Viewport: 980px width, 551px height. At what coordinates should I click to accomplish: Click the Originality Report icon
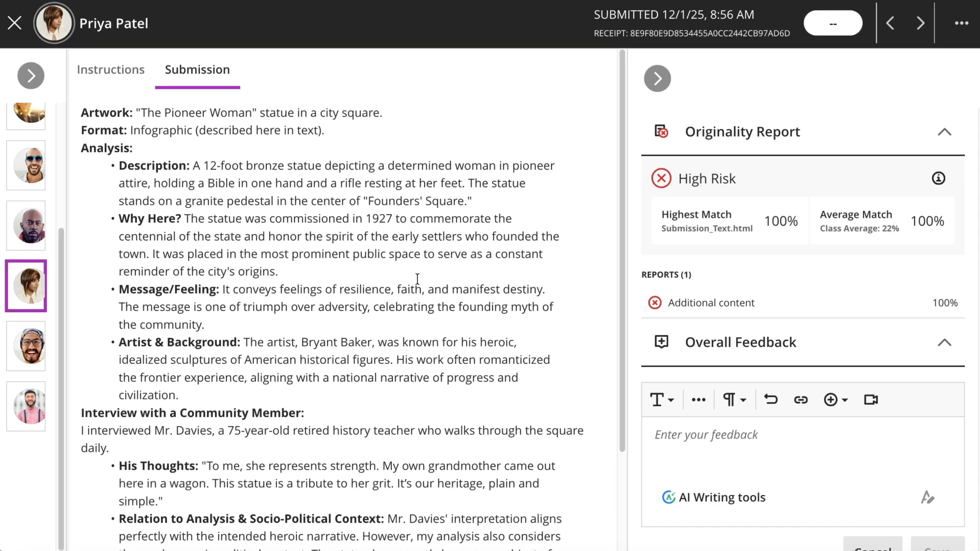(661, 131)
